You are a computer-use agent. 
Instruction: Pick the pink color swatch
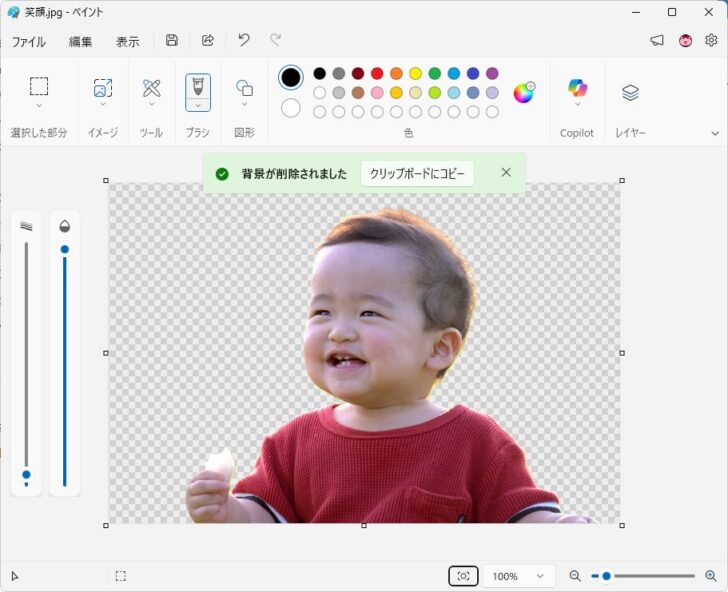coord(377,93)
